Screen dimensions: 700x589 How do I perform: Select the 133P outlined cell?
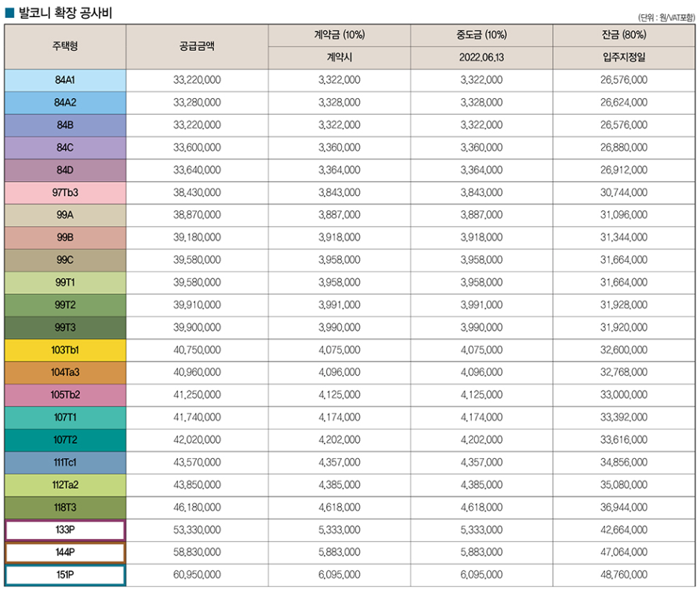(x=65, y=530)
